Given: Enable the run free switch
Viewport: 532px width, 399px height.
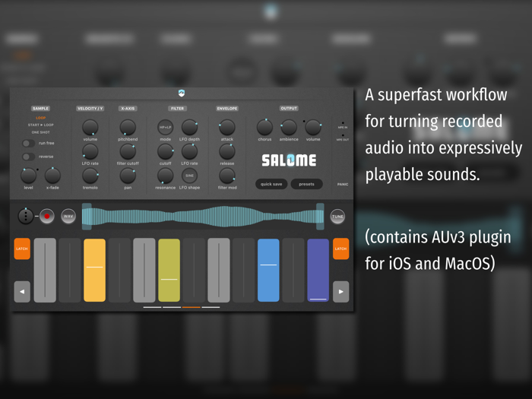Looking at the screenshot, I should pos(29,143).
